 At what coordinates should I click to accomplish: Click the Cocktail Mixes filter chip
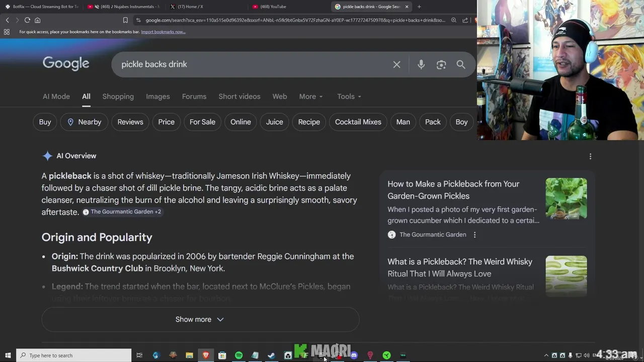point(358,122)
